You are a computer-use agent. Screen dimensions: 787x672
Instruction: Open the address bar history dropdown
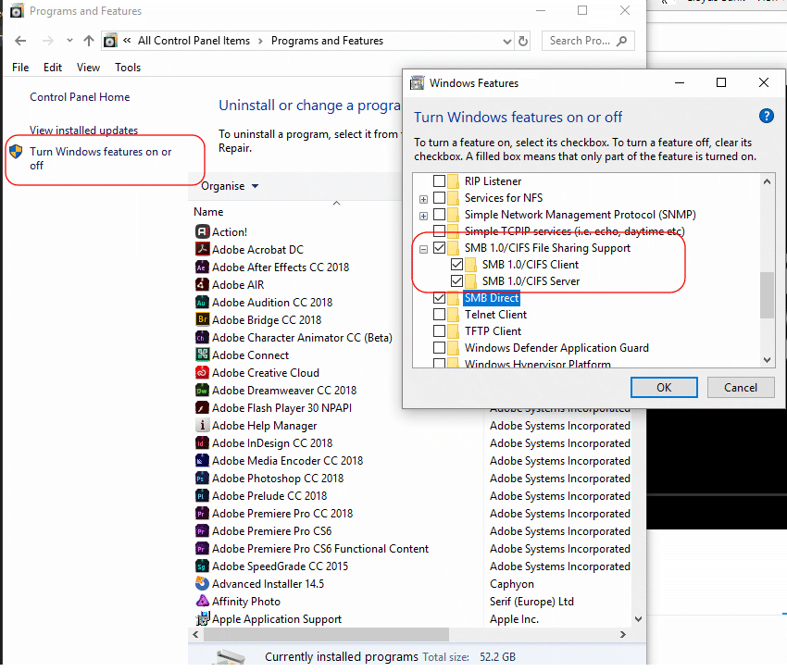pos(507,41)
